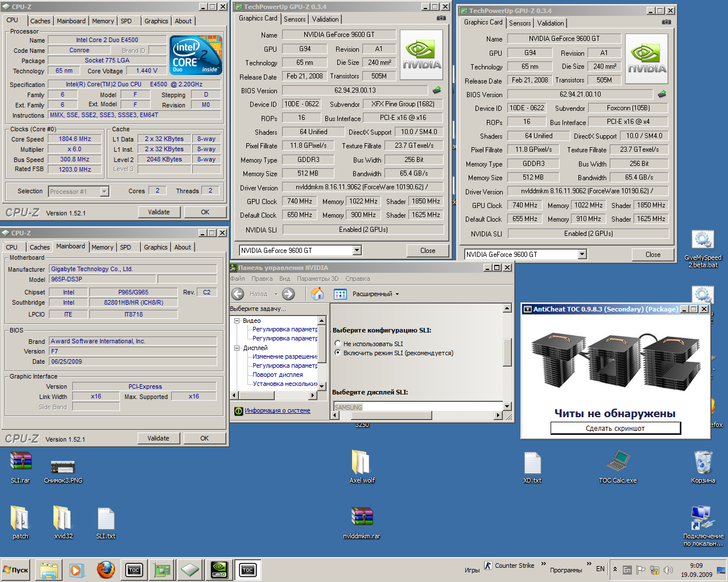Open SPD tab in bottom CPU-Z window
Screen dimensions: 728x582
(x=126, y=247)
